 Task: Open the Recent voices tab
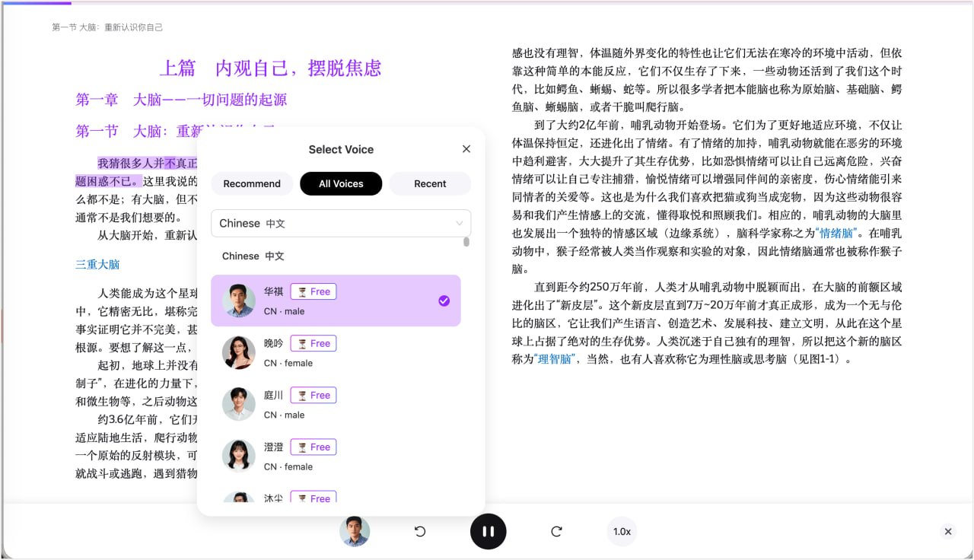pos(429,183)
